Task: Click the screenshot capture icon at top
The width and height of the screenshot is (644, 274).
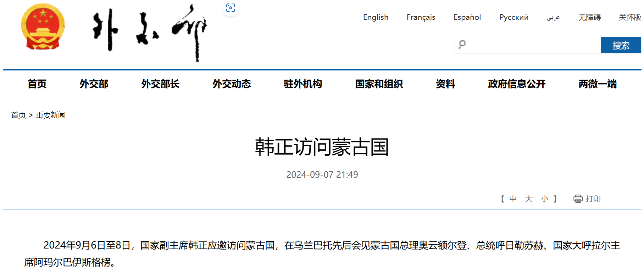Action: 231,8
